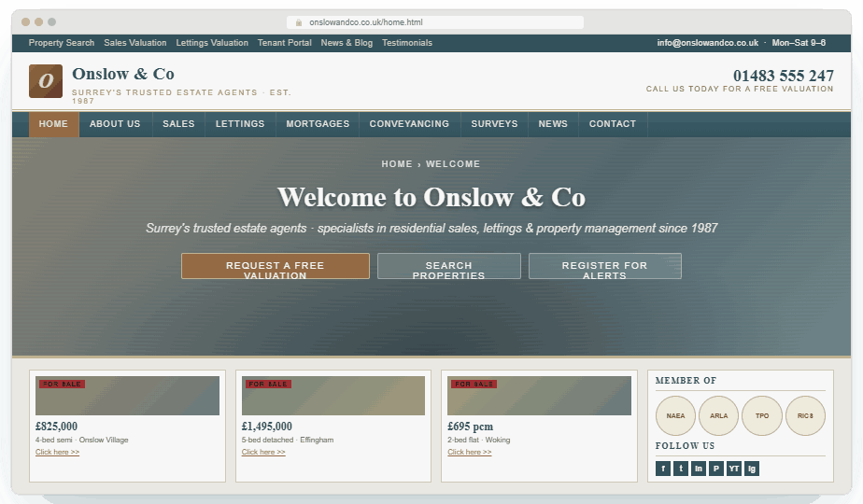Viewport: 863px width, 504px height.
Task: Open the Twitter social icon
Action: tap(681, 469)
